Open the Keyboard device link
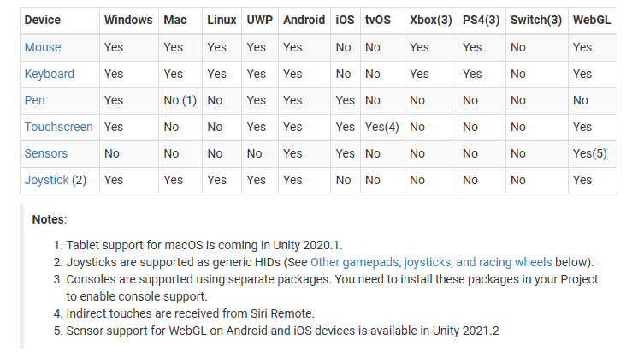 [50, 74]
